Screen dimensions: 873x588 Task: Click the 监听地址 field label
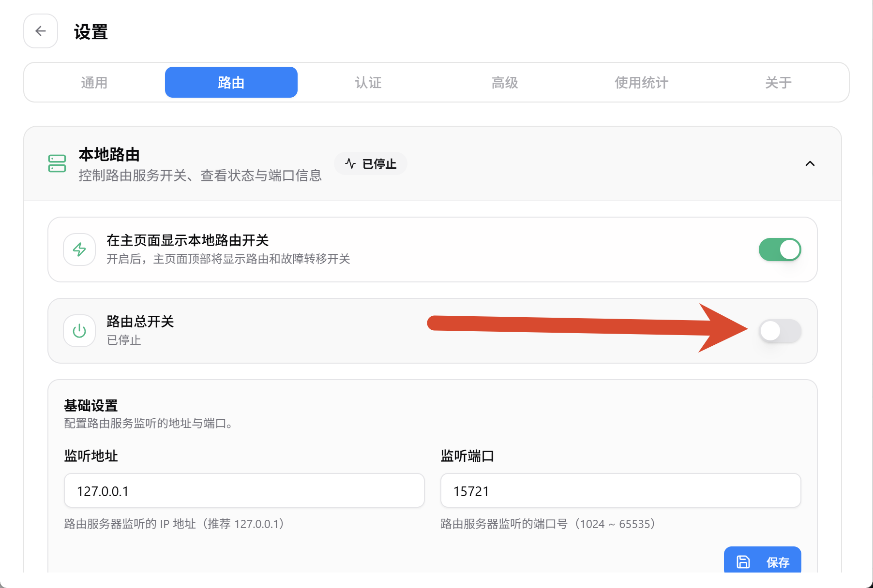[x=91, y=456]
